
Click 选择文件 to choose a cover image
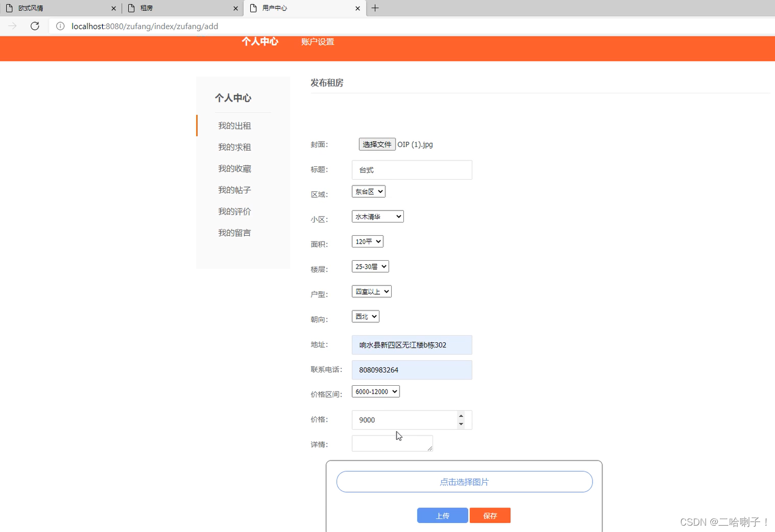376,144
